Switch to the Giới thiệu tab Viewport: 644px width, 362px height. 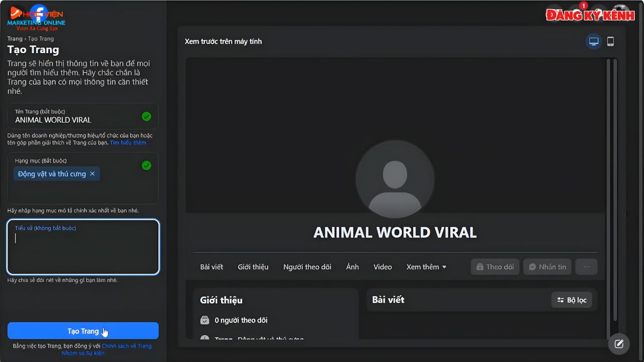click(x=253, y=267)
